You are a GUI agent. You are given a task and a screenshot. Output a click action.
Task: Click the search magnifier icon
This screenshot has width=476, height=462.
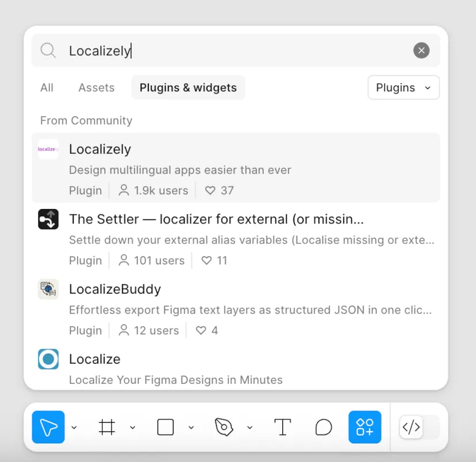tap(48, 50)
